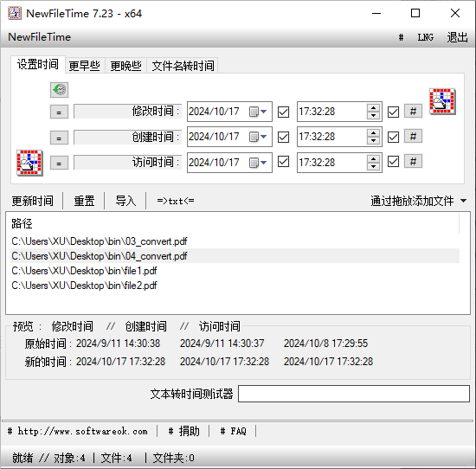The height and width of the screenshot is (469, 476).
Task: Toggle the 访问时间 time-of-day checkbox
Action: [393, 162]
